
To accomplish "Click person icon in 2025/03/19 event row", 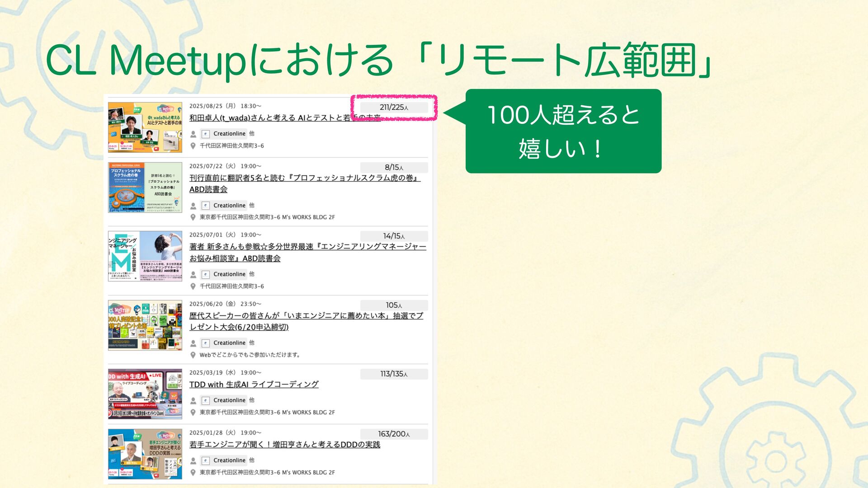I will pos(193,401).
